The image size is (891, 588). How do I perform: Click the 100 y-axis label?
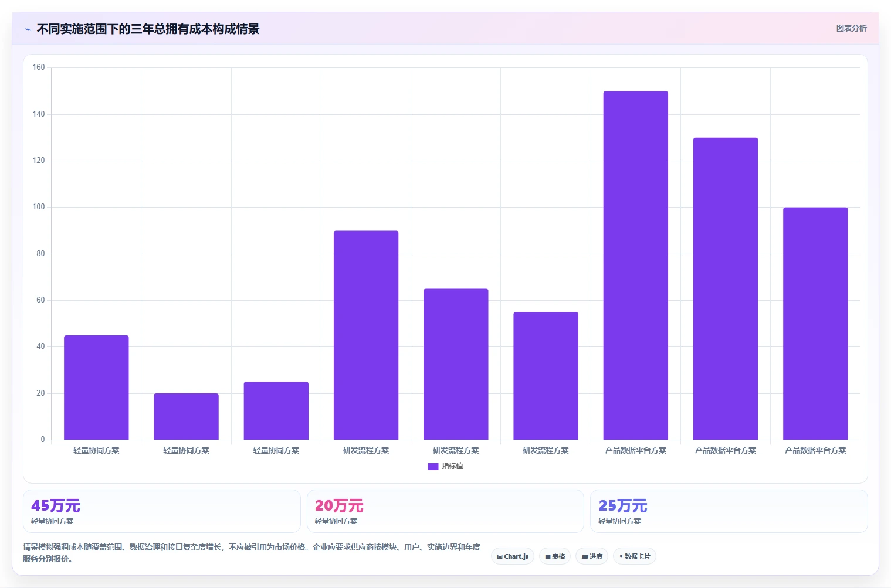click(39, 207)
